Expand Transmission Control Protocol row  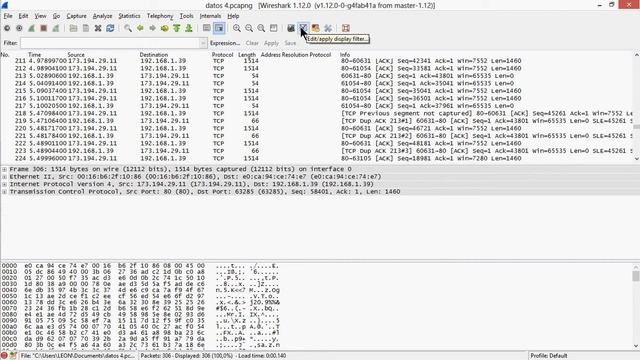pos(4,192)
